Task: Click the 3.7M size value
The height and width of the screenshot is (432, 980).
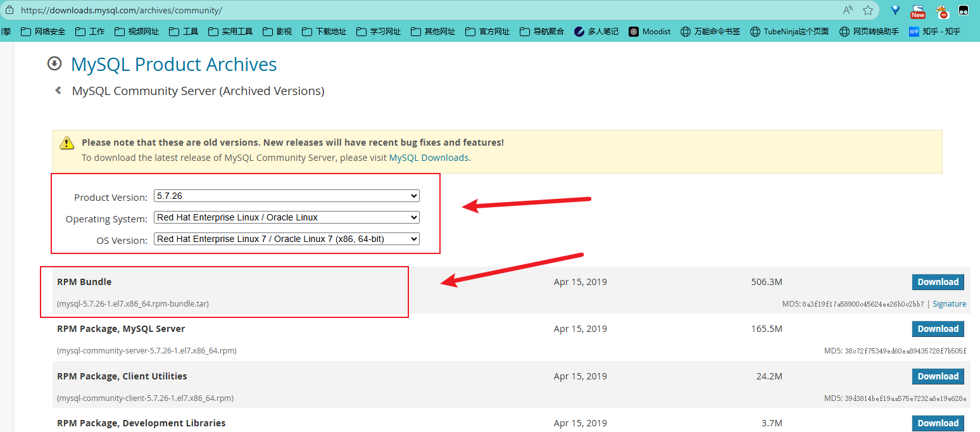Action: point(772,423)
